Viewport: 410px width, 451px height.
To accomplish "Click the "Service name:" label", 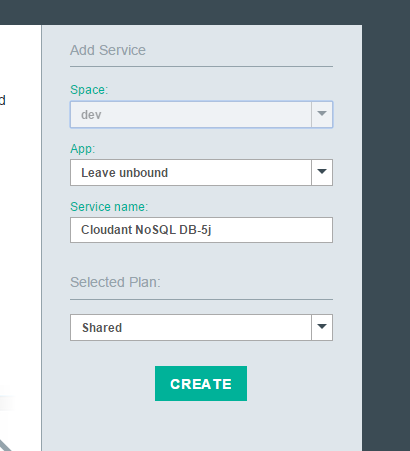I will tap(109, 207).
